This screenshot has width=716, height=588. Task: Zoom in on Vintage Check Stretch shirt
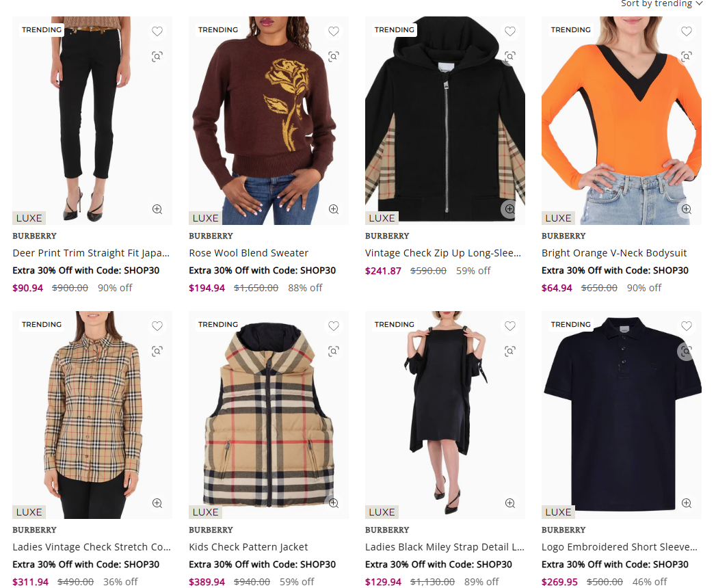point(157,503)
